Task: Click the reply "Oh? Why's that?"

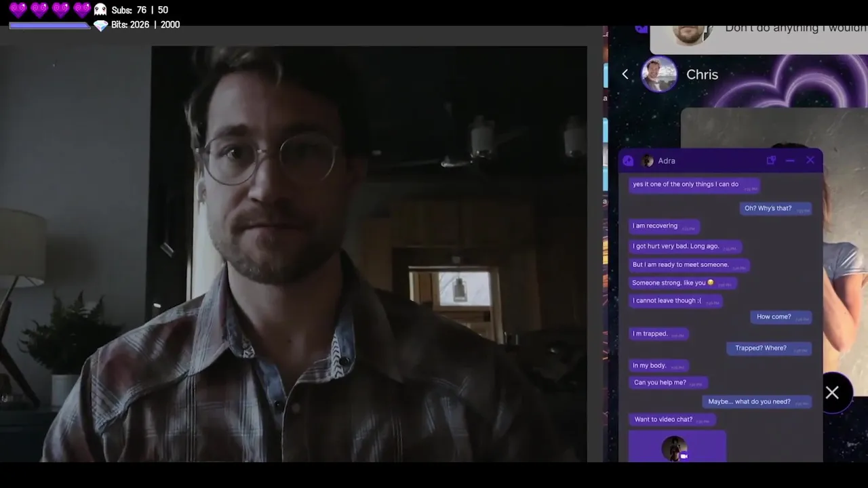Action: point(776,208)
